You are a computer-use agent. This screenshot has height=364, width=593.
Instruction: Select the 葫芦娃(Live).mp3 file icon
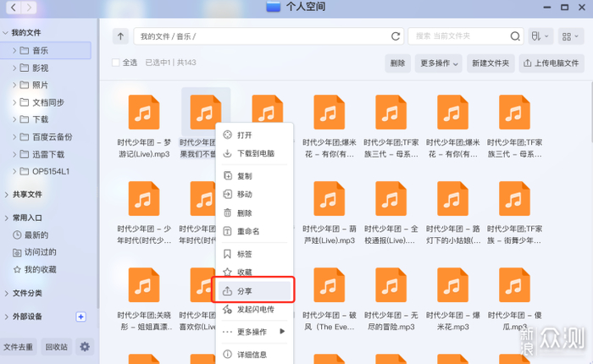point(329,199)
